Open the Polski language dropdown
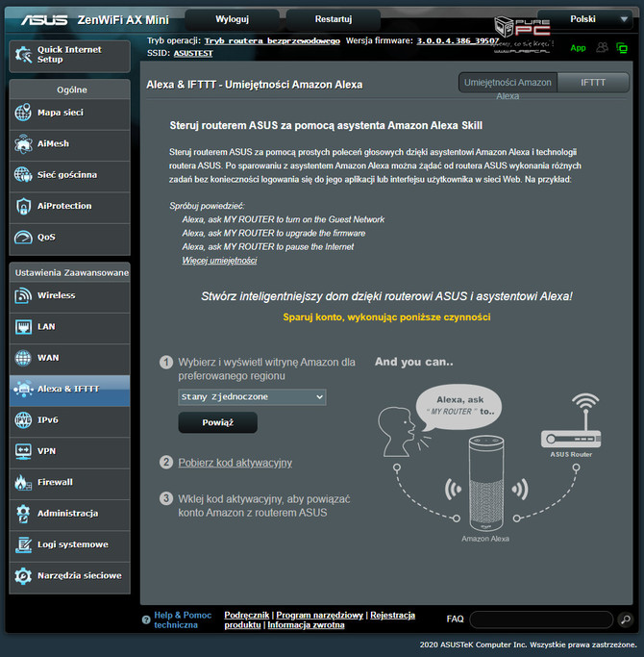 point(584,19)
